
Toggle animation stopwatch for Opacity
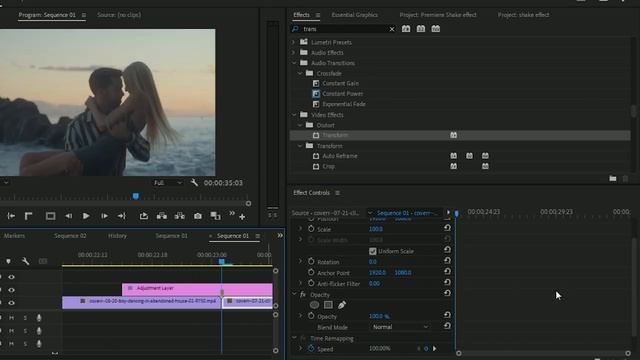(311, 316)
